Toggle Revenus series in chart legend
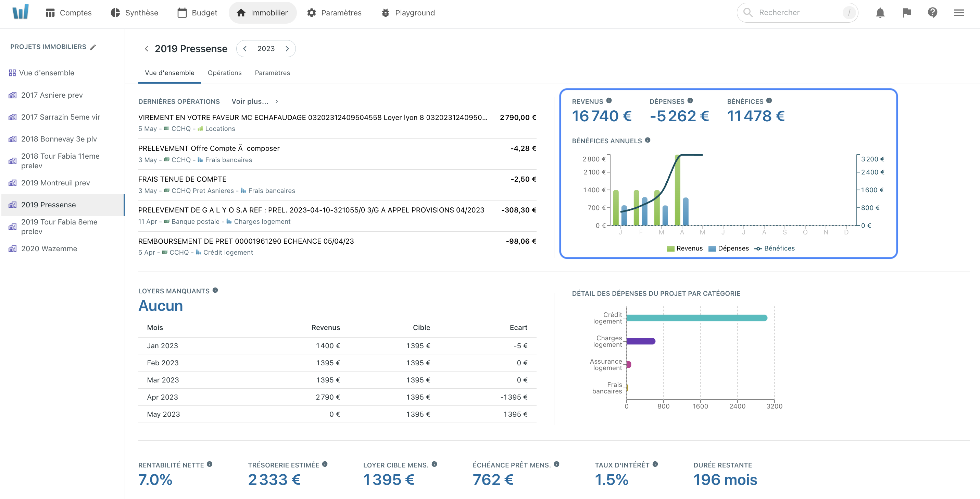This screenshot has width=980, height=499. pyautogui.click(x=685, y=248)
